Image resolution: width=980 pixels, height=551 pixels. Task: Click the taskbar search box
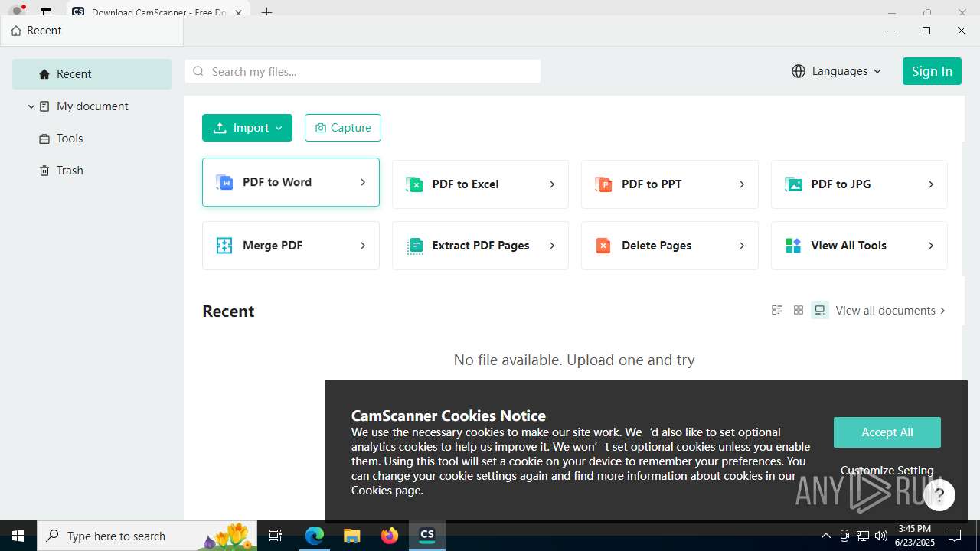tap(148, 536)
